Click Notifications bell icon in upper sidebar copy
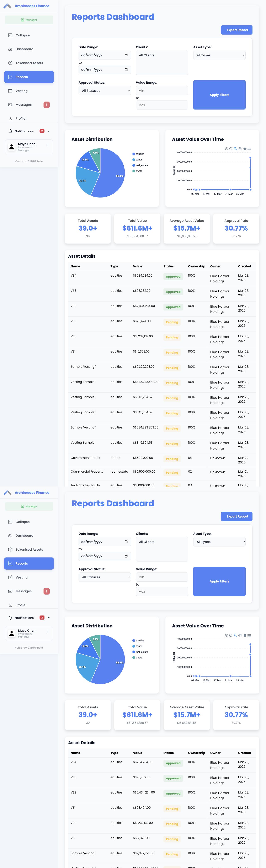Image resolution: width=266 pixels, height=868 pixels. tap(10, 131)
